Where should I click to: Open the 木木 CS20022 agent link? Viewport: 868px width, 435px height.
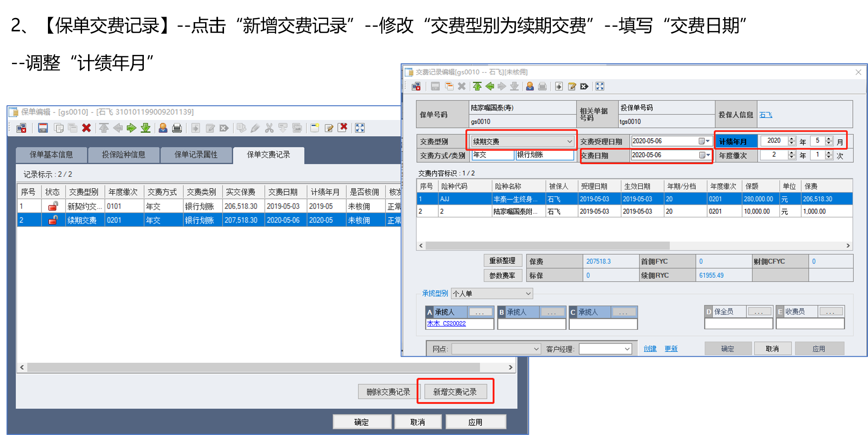pos(446,323)
